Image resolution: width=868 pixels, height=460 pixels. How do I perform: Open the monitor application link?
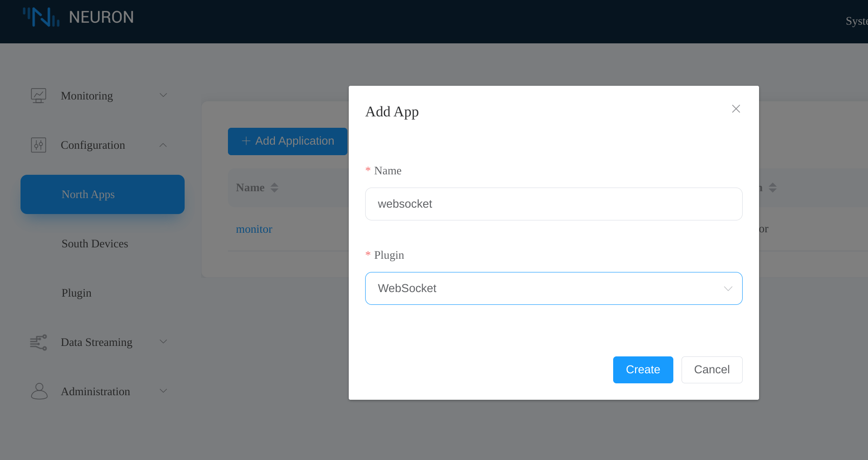pos(254,229)
